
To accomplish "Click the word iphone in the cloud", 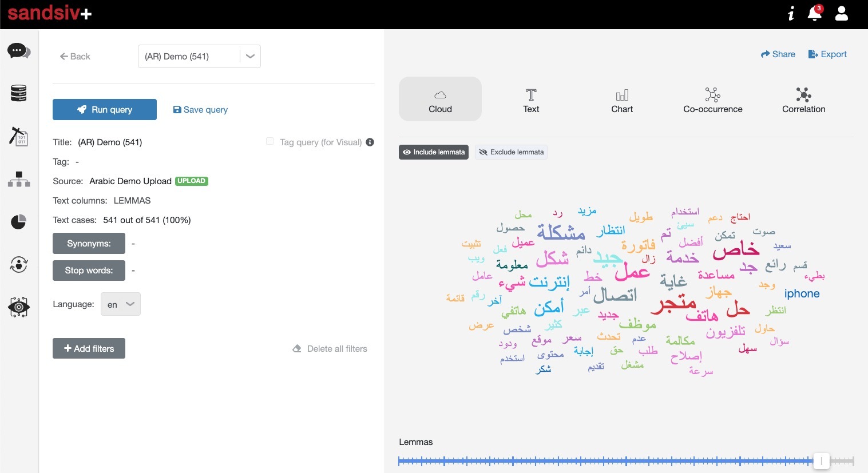I will click(x=802, y=294).
